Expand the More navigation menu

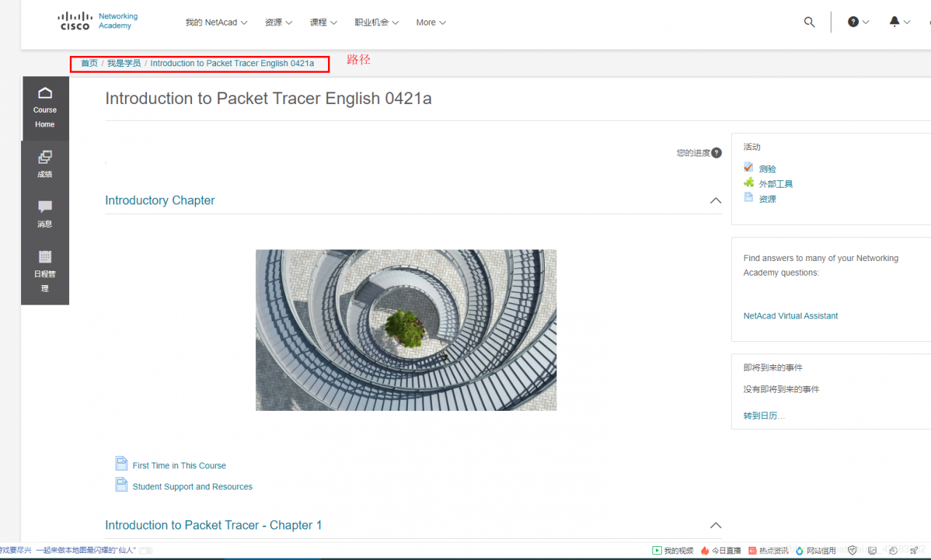click(431, 23)
